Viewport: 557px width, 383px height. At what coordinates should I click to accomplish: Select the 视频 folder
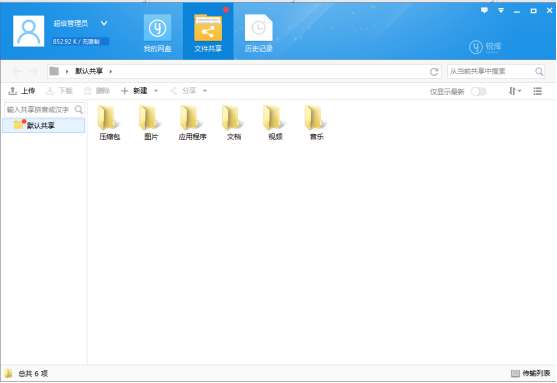pyautogui.click(x=275, y=123)
